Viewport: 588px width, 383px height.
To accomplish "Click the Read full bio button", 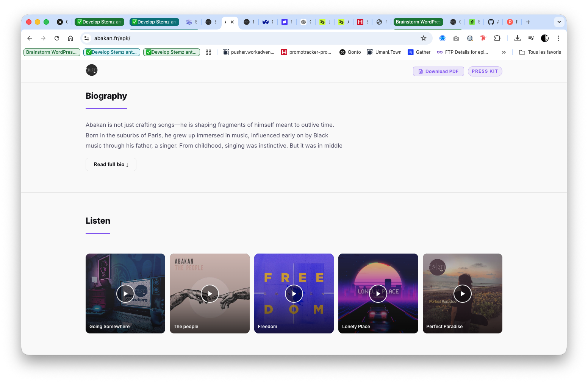I will click(111, 164).
